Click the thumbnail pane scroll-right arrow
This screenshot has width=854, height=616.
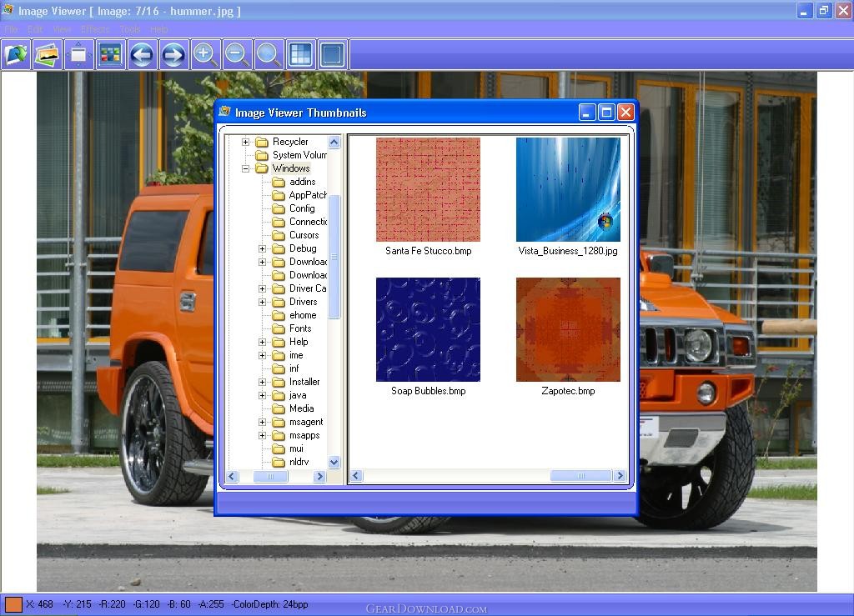click(x=620, y=476)
